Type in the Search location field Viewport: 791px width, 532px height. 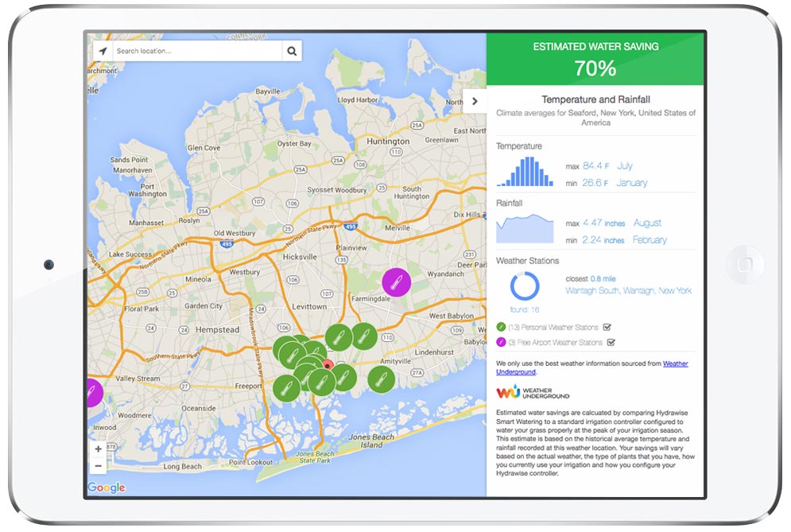197,51
